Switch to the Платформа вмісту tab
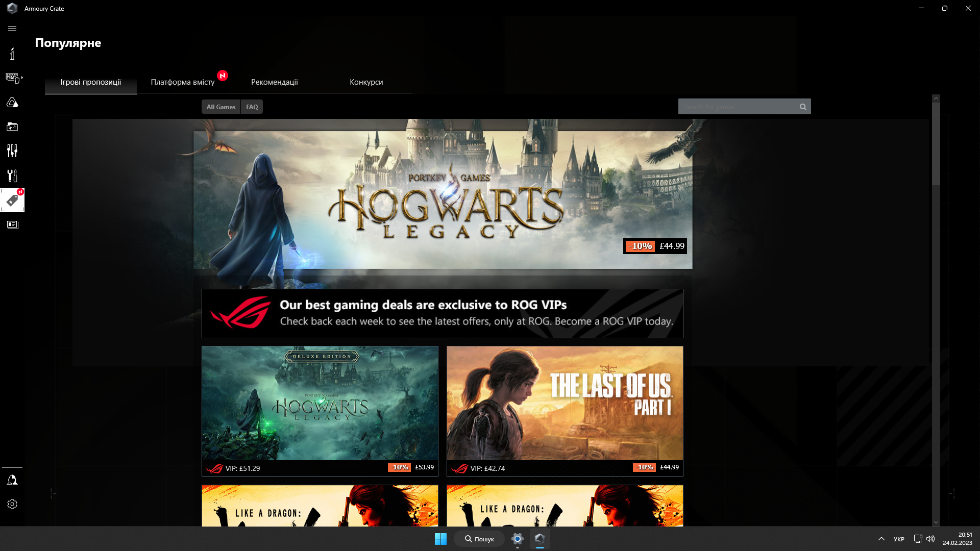This screenshot has width=980, height=551. click(183, 82)
